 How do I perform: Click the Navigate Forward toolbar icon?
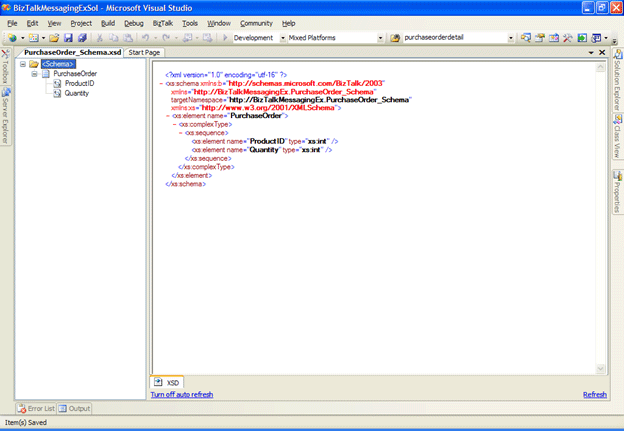coord(207,38)
